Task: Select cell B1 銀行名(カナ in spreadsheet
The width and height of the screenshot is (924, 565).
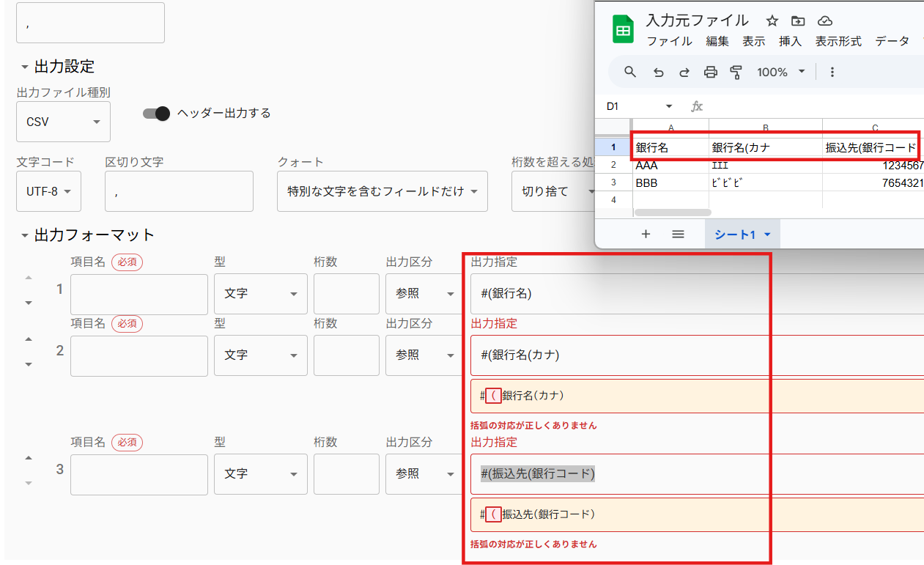Action: coord(766,147)
